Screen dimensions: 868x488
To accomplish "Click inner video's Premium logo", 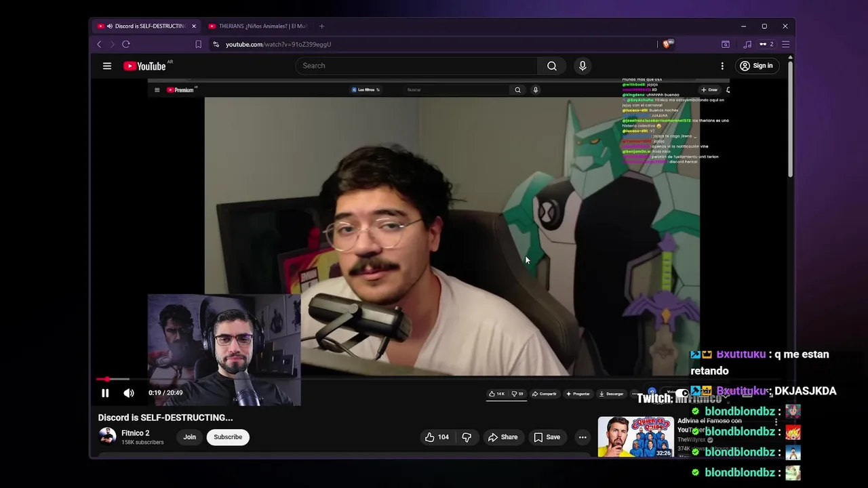I will pyautogui.click(x=180, y=89).
